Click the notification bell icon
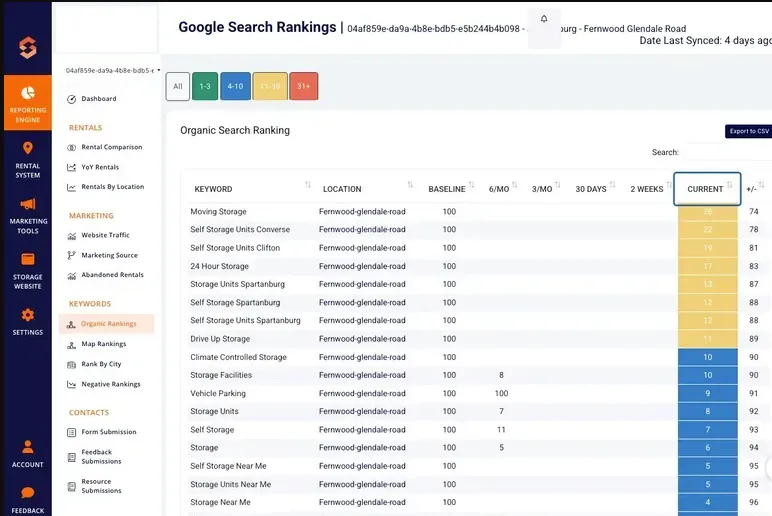 544,19
